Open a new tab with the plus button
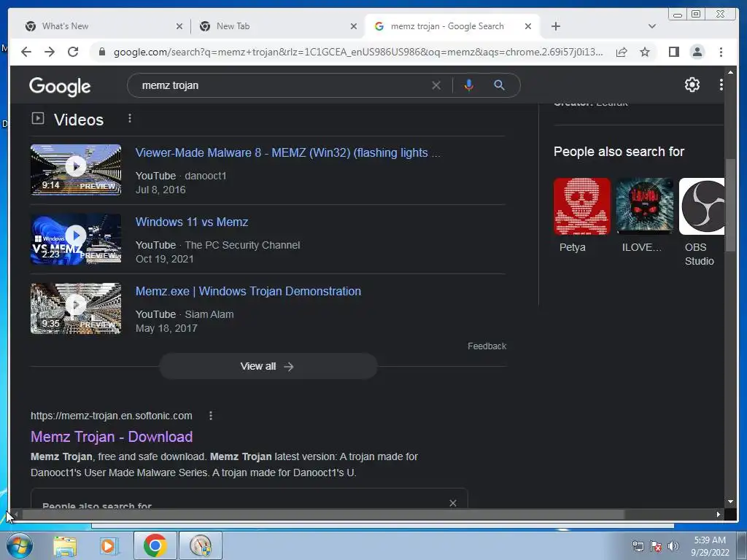This screenshot has width=747, height=560. click(x=555, y=26)
